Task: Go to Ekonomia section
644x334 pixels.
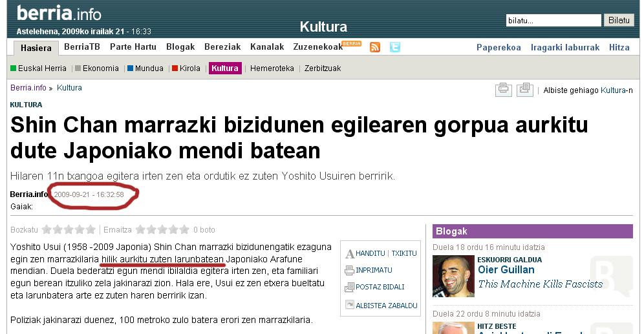Action: coord(101,68)
